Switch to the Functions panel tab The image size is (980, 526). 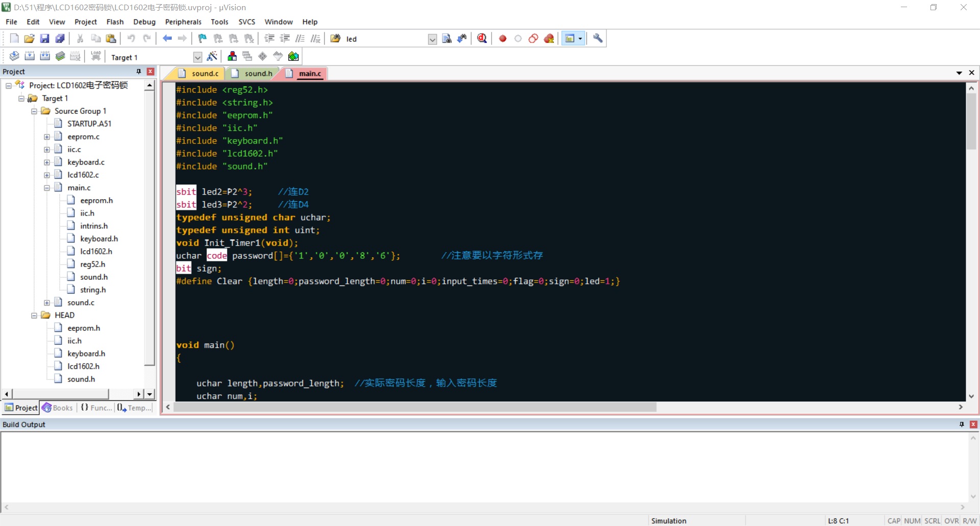(x=96, y=408)
